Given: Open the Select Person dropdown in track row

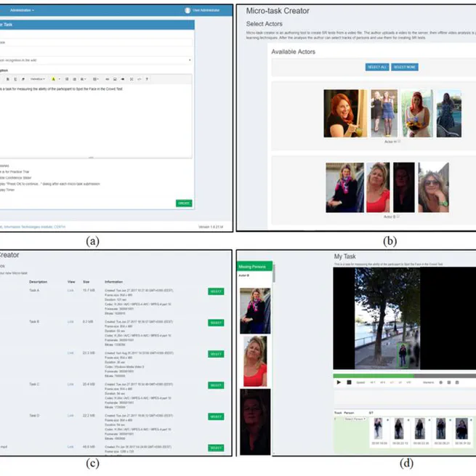Looking at the screenshot, I should pos(355,419).
